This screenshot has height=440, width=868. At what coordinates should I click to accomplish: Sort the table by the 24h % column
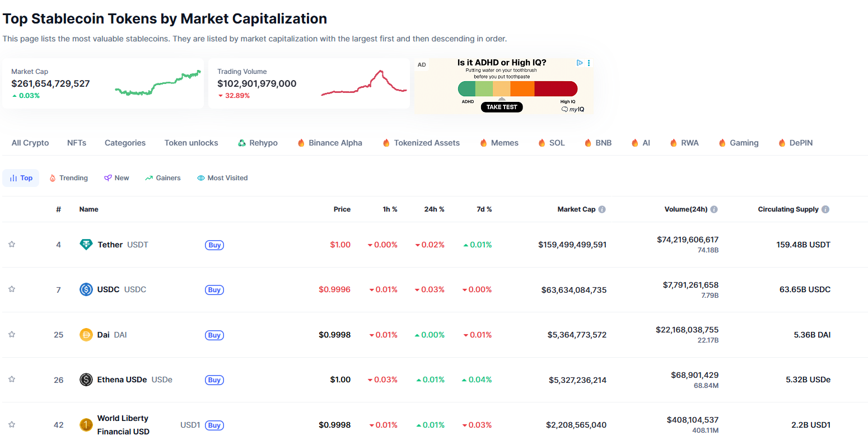[434, 209]
